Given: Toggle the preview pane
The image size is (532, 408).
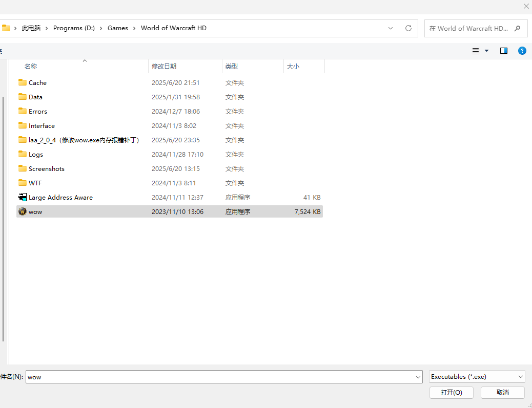Looking at the screenshot, I should [x=504, y=51].
